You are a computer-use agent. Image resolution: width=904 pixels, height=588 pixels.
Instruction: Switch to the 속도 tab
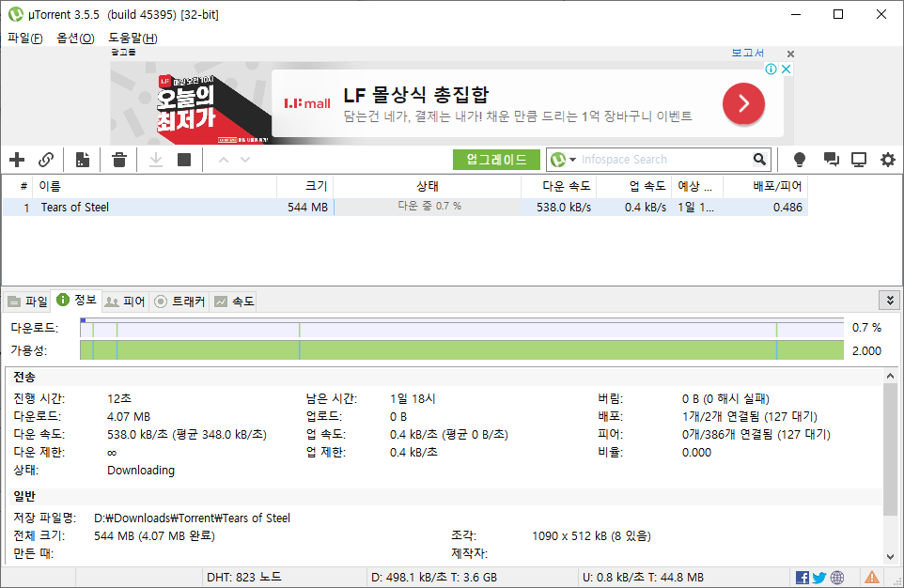coord(233,301)
